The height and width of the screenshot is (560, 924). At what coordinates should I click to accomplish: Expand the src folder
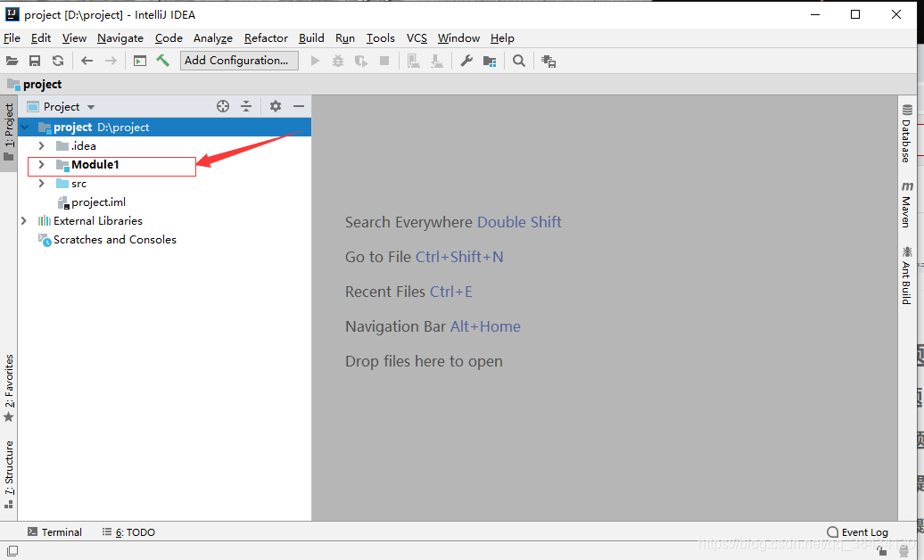[x=41, y=184]
